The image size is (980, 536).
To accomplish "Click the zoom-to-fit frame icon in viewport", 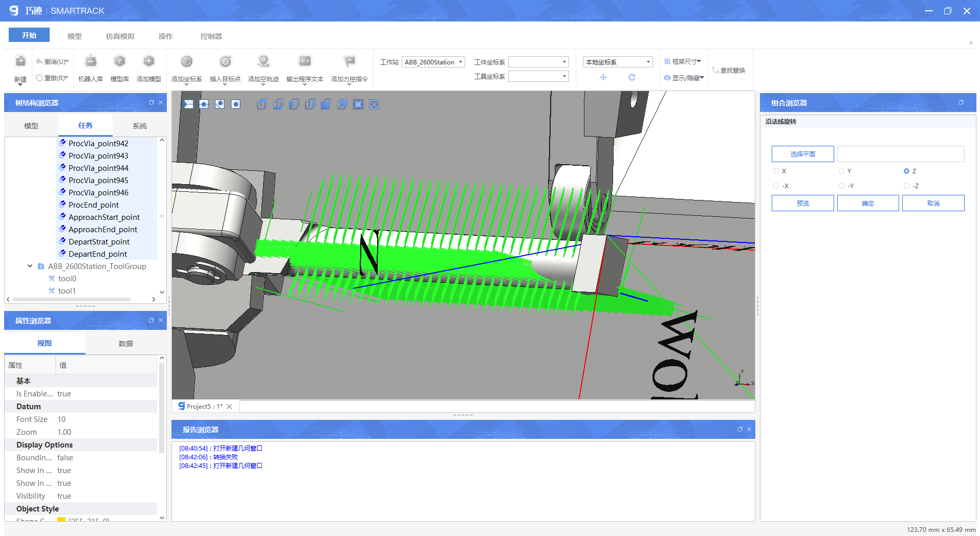I will (358, 104).
